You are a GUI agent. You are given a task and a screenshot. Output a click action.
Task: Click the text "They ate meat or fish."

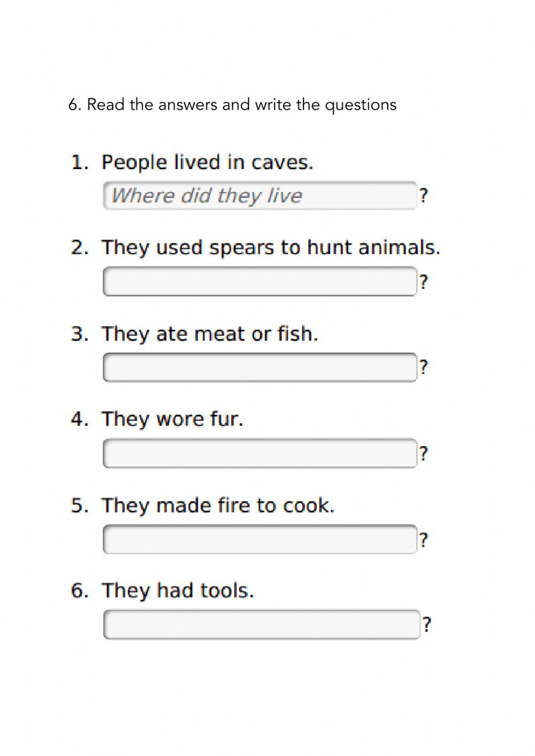point(210,334)
